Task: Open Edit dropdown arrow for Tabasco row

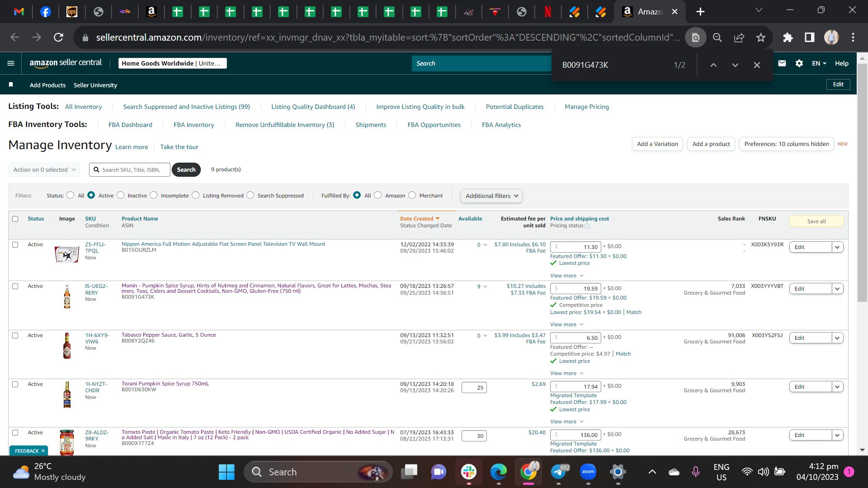Action: point(837,338)
